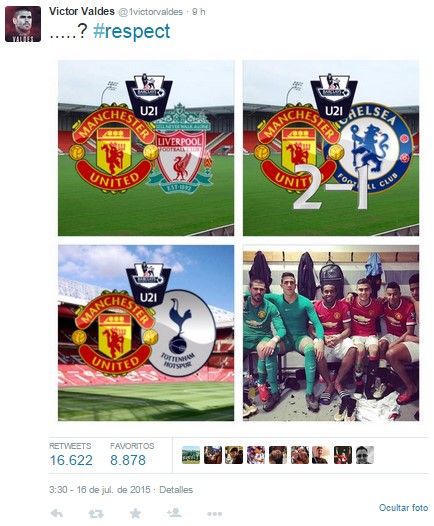The width and height of the screenshot is (434, 526).
Task: Open the #respect hashtag
Action: coord(131,31)
